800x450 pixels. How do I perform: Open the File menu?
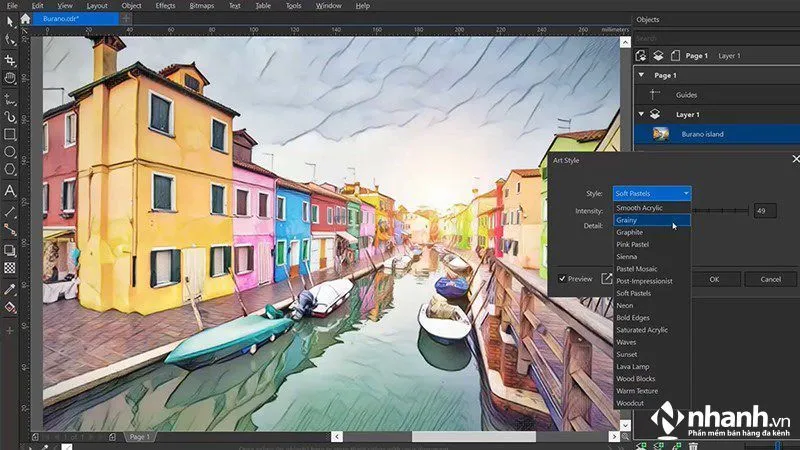(12, 6)
